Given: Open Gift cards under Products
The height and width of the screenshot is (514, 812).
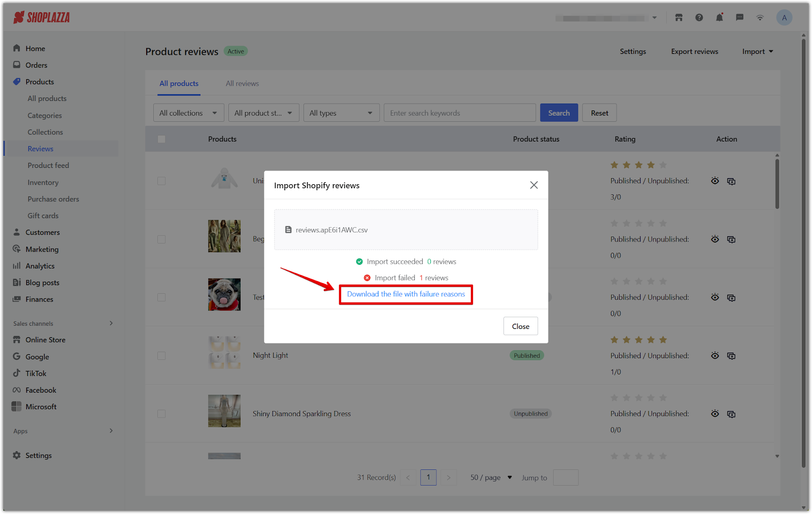Looking at the screenshot, I should [43, 216].
